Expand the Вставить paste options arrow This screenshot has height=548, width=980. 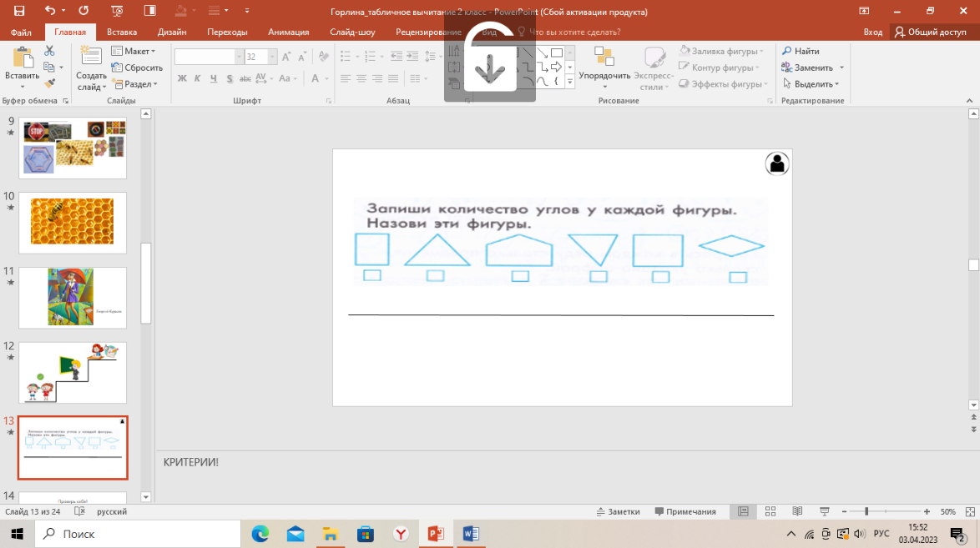tap(22, 86)
